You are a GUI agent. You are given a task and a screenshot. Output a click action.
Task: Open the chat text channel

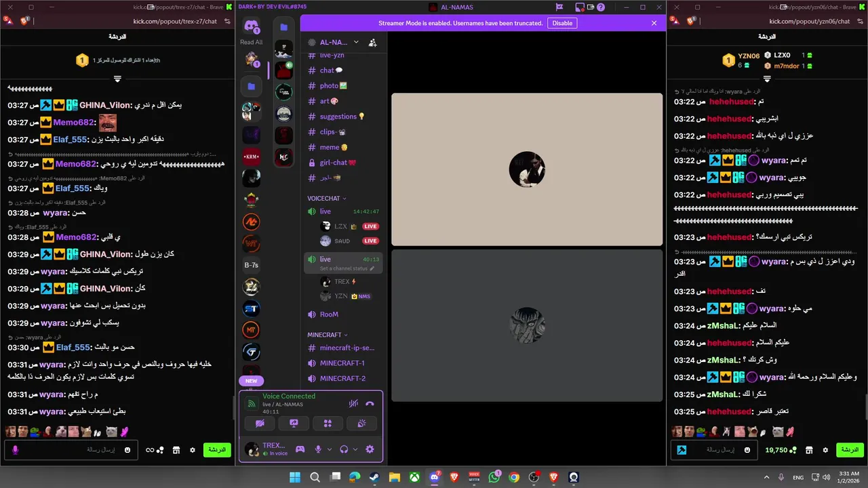[x=343, y=70]
